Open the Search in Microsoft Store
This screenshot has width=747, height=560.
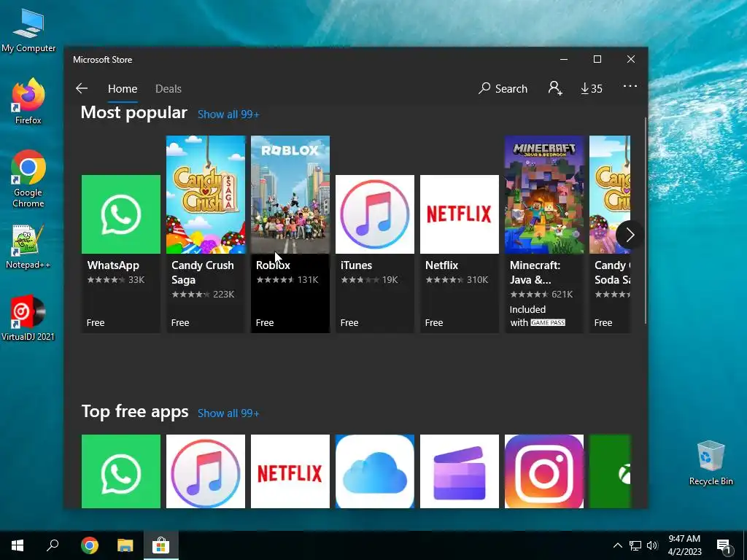point(503,88)
